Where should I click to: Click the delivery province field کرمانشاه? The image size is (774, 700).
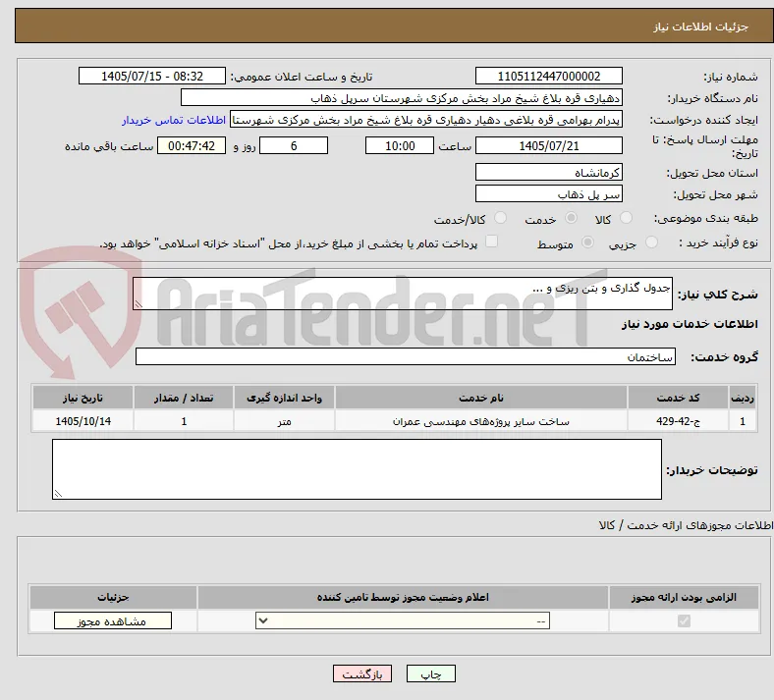548,172
